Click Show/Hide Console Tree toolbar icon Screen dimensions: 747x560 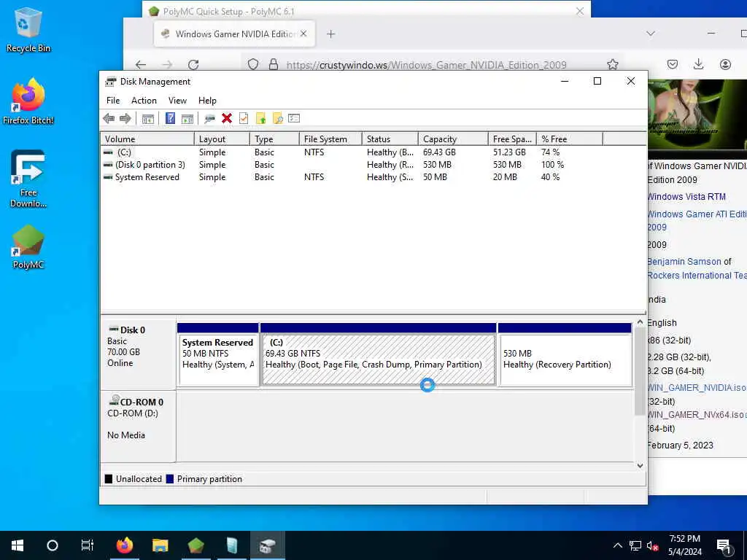(x=147, y=119)
